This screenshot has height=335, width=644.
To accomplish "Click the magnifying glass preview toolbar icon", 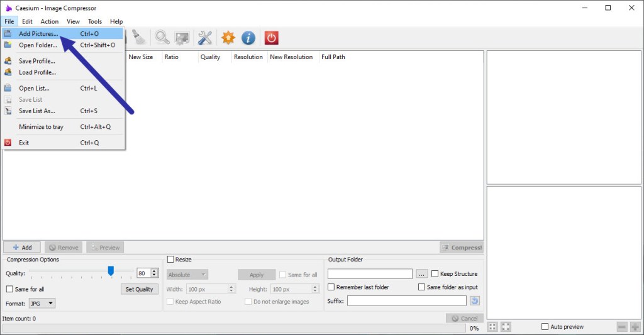I will tap(162, 37).
